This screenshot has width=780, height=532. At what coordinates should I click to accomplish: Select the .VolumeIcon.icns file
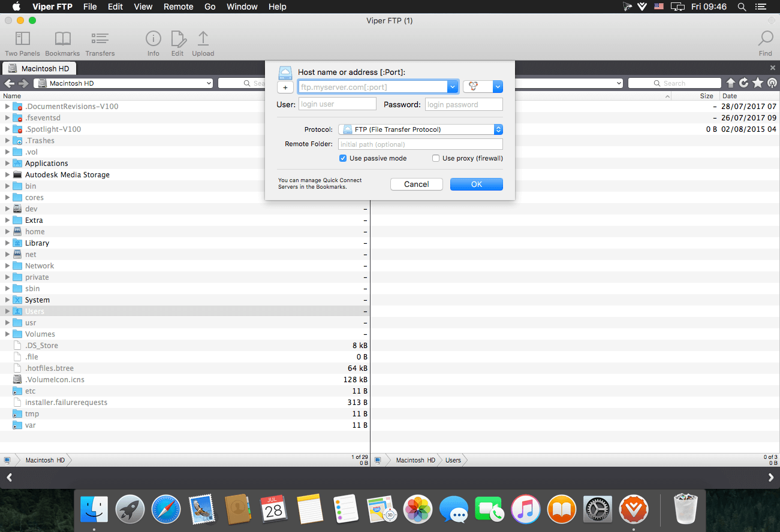coord(55,380)
